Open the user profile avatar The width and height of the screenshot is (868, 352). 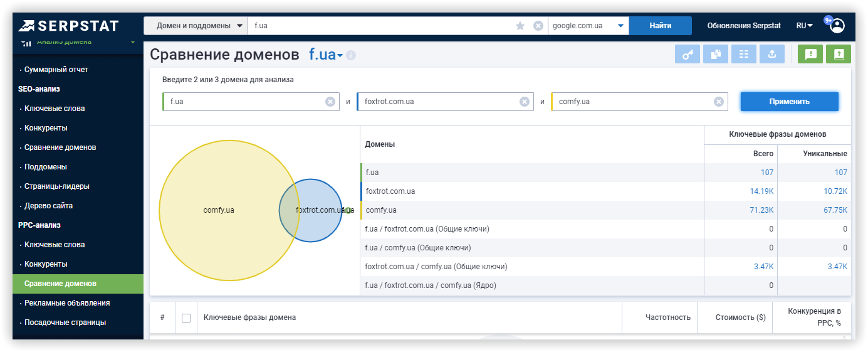pos(838,26)
